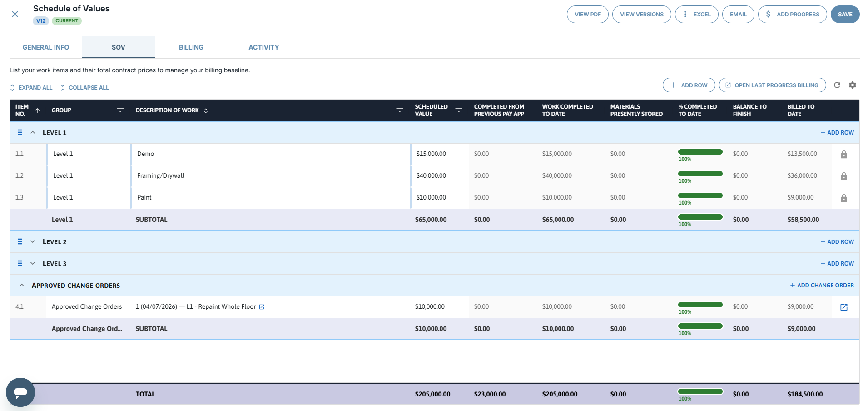Click filter icon in Scheduled Value column
The image size is (868, 411).
pos(459,110)
